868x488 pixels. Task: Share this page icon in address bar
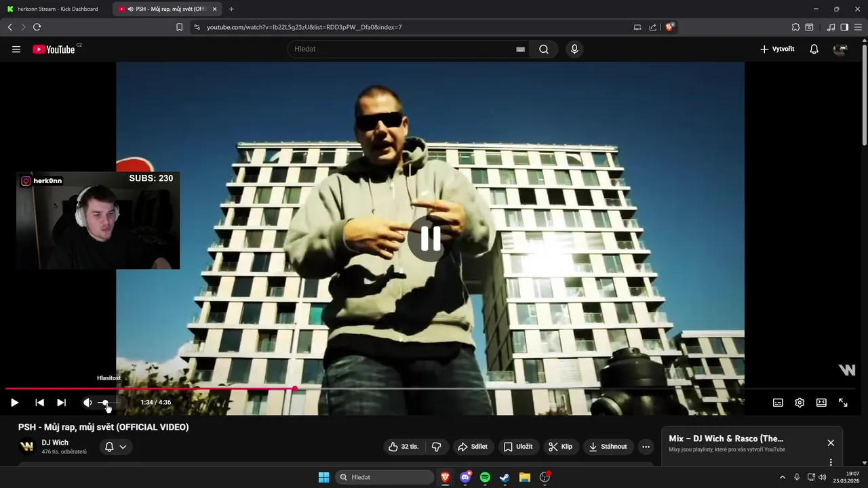coord(652,27)
